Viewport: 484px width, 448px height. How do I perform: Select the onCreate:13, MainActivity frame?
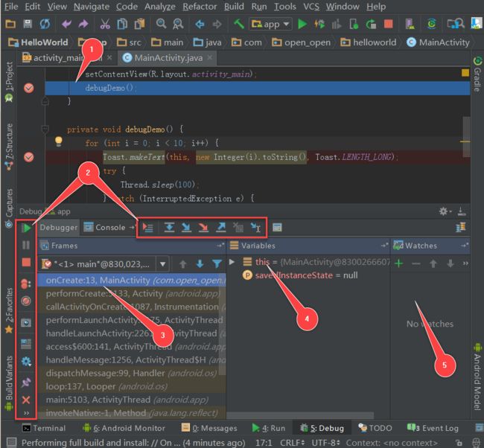pyautogui.click(x=132, y=280)
